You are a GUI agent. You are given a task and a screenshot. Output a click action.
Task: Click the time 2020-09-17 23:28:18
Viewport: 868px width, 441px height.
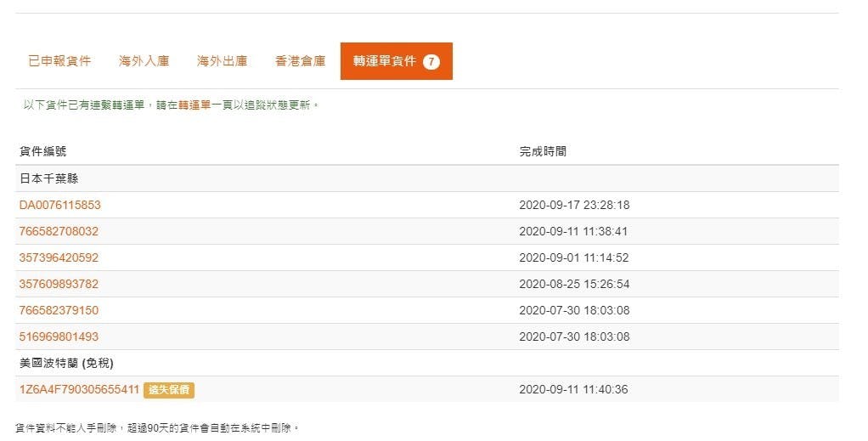coord(574,205)
